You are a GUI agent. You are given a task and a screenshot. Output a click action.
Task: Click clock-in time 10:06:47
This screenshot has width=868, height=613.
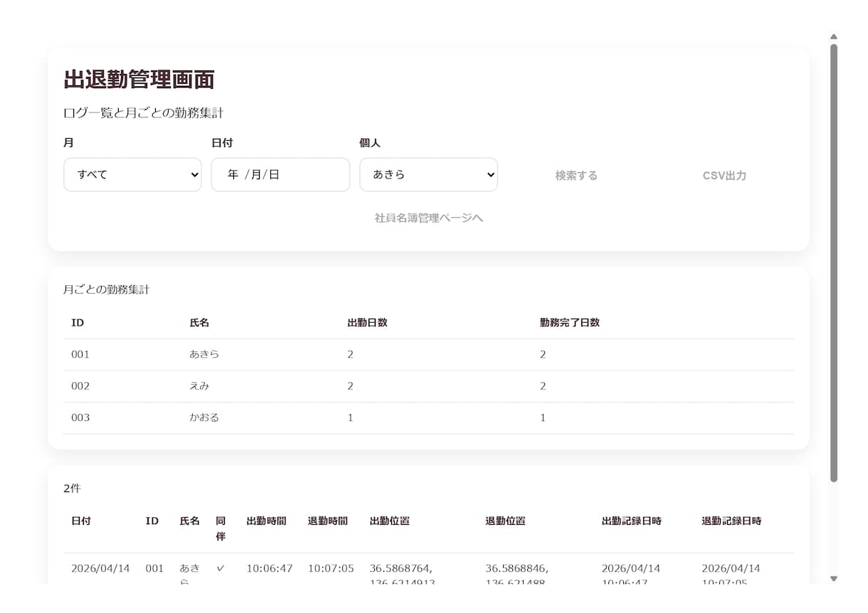(270, 569)
